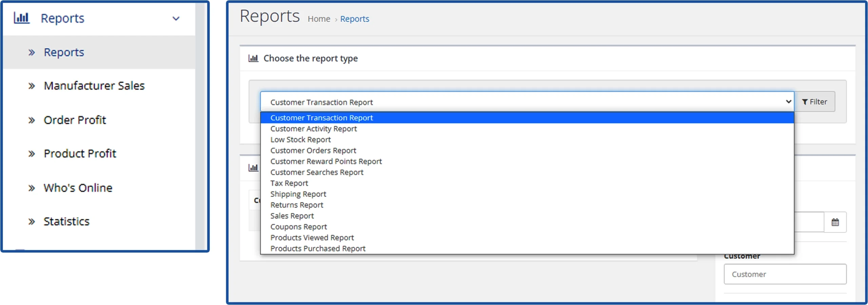
Task: Select Products Purchased Report option
Action: [318, 248]
